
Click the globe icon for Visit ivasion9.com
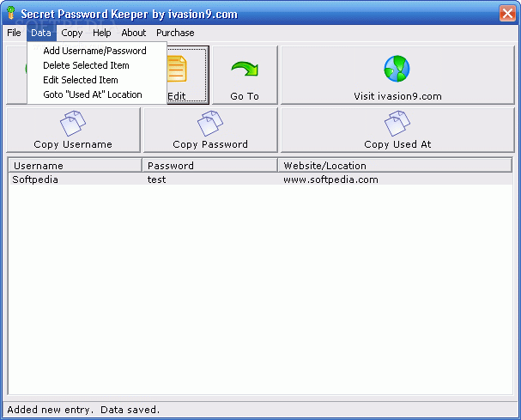[x=397, y=69]
